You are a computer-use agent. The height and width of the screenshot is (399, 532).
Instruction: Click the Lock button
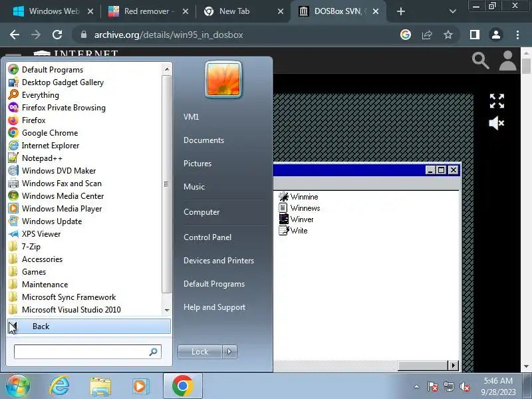[200, 352]
